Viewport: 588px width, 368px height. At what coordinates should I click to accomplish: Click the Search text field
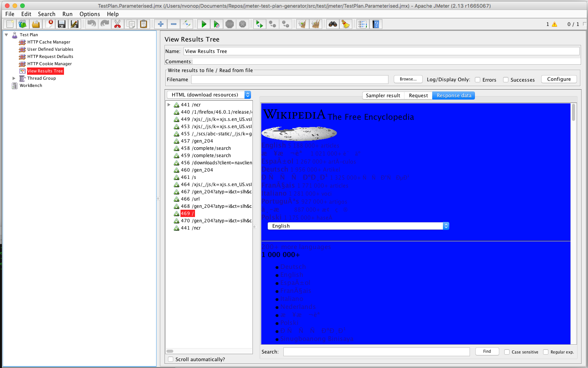[x=377, y=352]
